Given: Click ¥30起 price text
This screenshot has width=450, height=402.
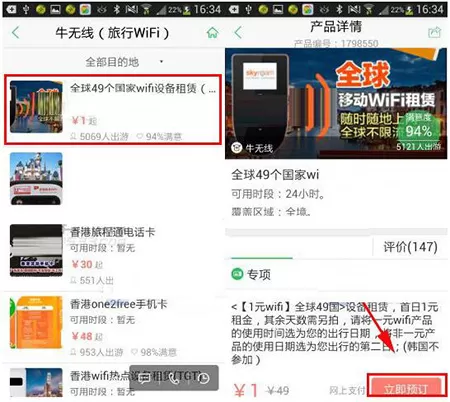Looking at the screenshot, I should point(87,264).
